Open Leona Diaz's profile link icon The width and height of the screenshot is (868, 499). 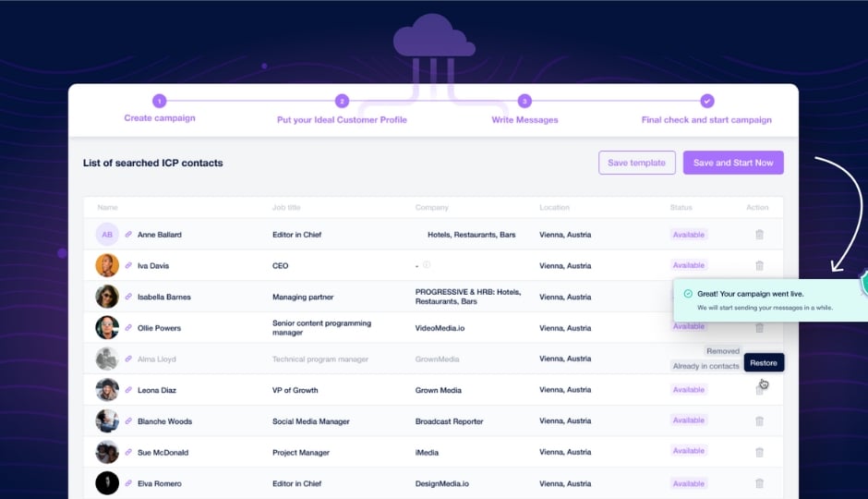(x=128, y=389)
